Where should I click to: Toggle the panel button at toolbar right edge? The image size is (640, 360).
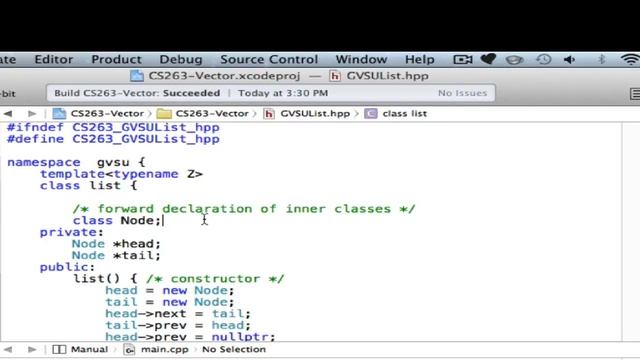tap(635, 94)
